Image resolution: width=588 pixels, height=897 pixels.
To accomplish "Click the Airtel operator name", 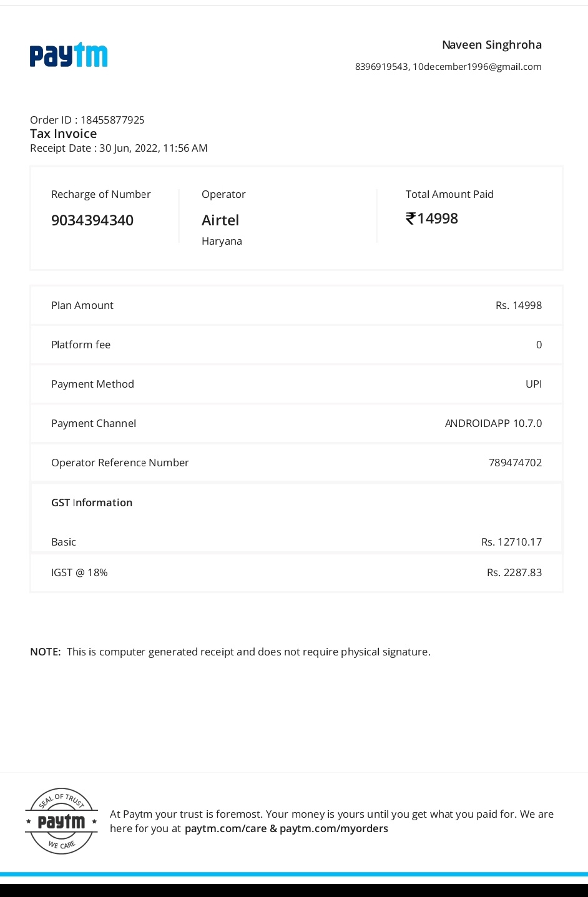I will 220,220.
